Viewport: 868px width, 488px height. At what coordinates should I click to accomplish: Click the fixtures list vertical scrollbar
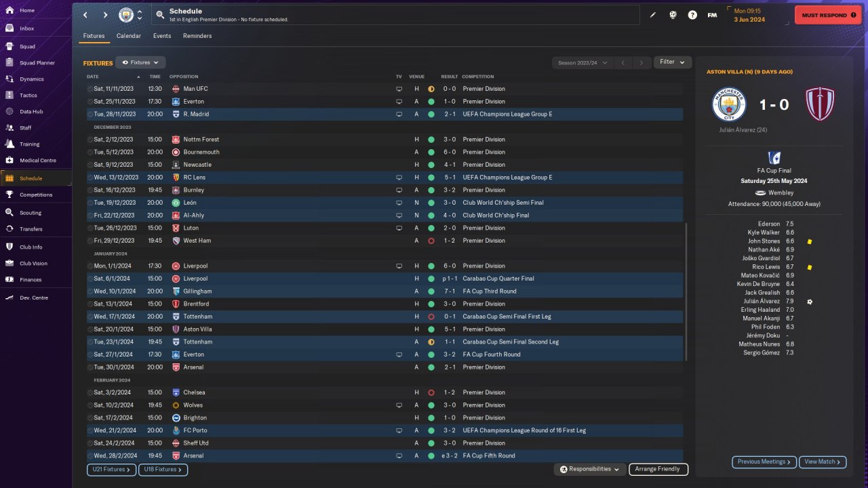(686, 291)
